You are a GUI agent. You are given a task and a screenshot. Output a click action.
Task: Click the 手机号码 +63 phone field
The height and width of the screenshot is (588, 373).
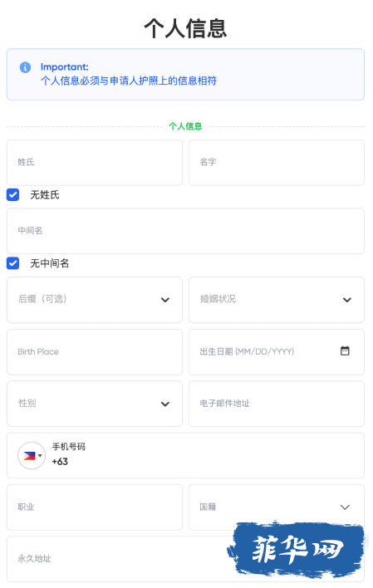click(x=185, y=456)
